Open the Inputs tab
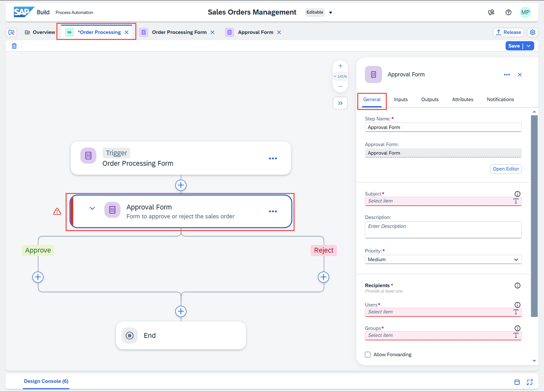This screenshot has height=392, width=544. click(401, 100)
